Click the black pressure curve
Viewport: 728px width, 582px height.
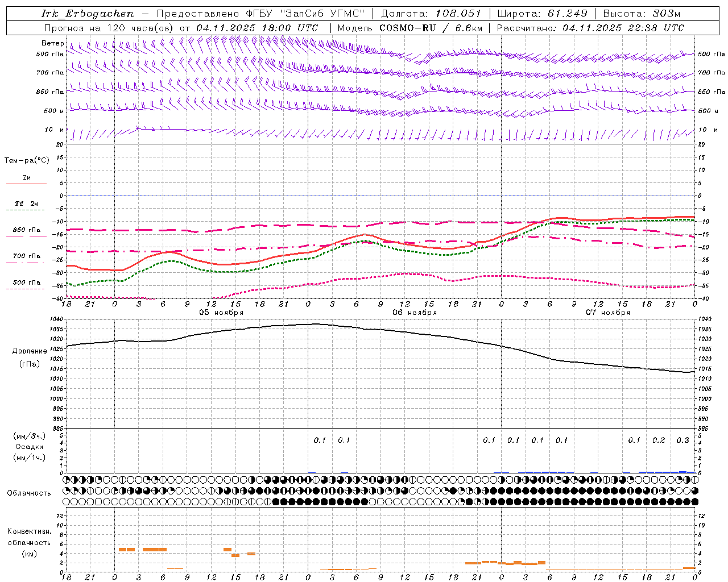click(380, 330)
